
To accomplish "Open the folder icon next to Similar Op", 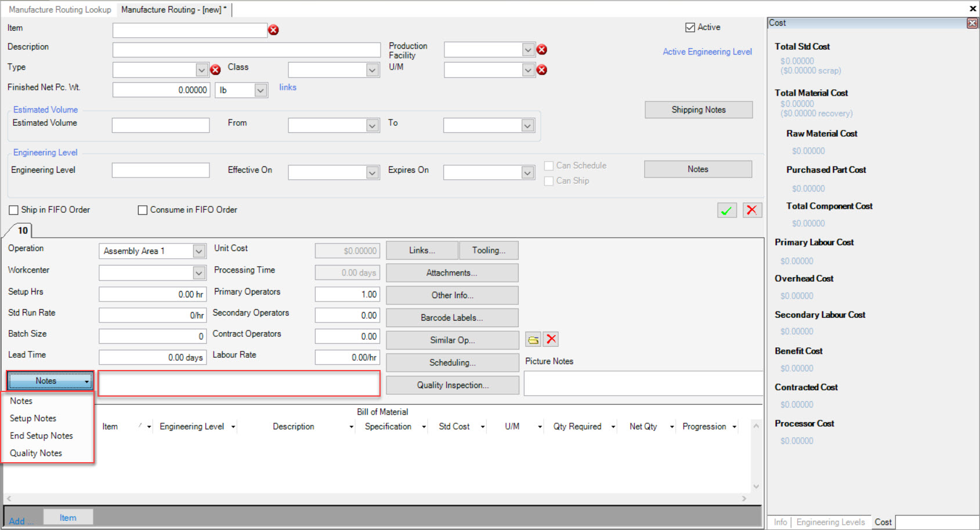I will [x=533, y=340].
